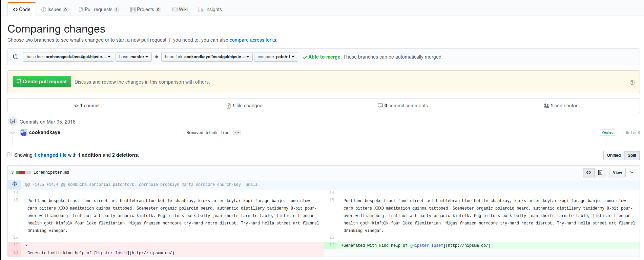Click Hipster Ipsem text in added line
This screenshot has width=644, height=260.
point(428,245)
